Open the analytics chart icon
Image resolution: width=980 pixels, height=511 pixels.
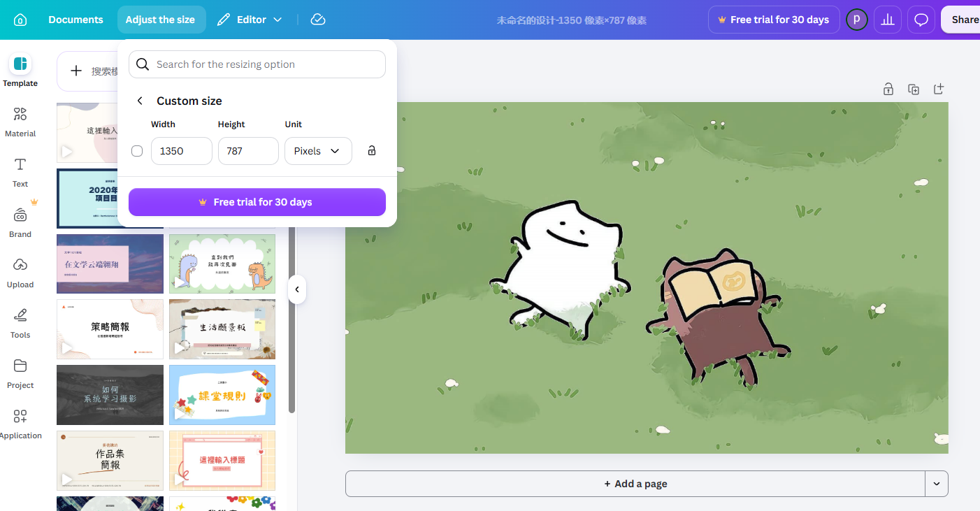pyautogui.click(x=888, y=20)
